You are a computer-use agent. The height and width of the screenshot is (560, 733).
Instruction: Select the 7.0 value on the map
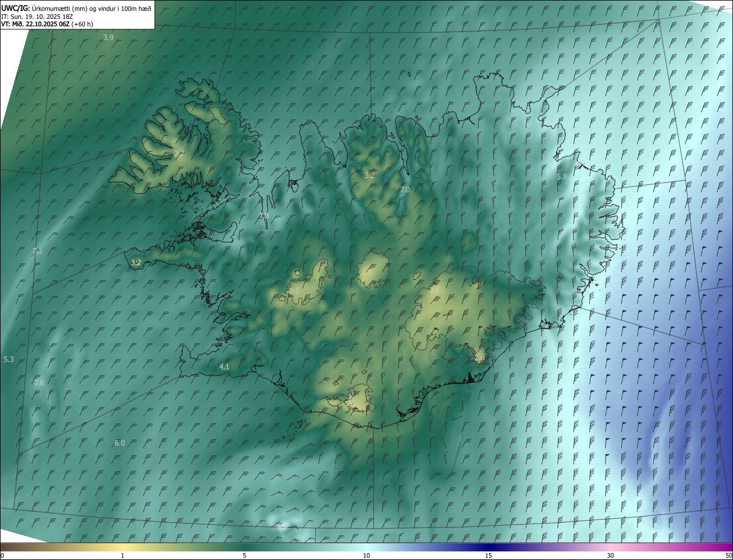pyautogui.click(x=405, y=190)
